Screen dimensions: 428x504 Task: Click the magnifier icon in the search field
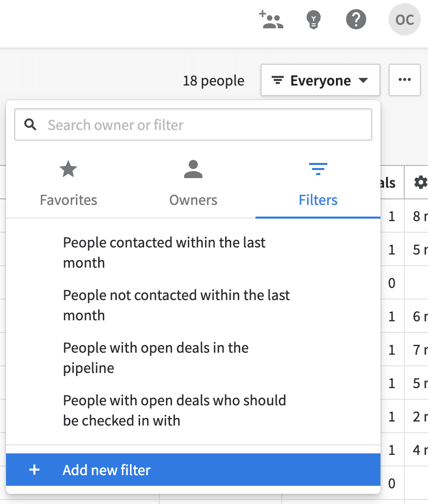(30, 124)
